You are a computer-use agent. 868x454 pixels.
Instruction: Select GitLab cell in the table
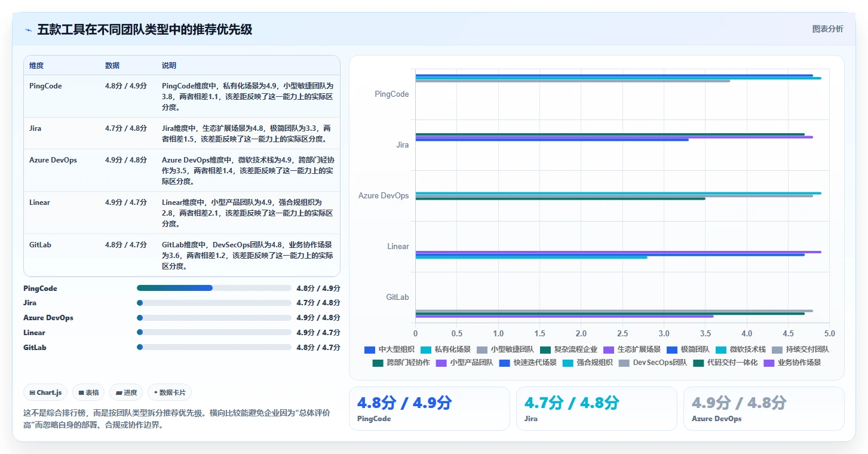coord(39,245)
